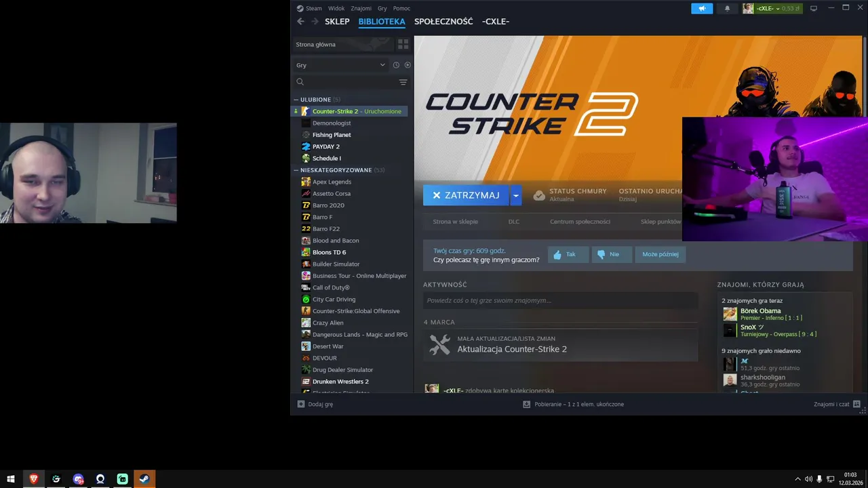Image resolution: width=868 pixels, height=488 pixels.
Task: Click the volume icon in system tray
Action: (808, 479)
